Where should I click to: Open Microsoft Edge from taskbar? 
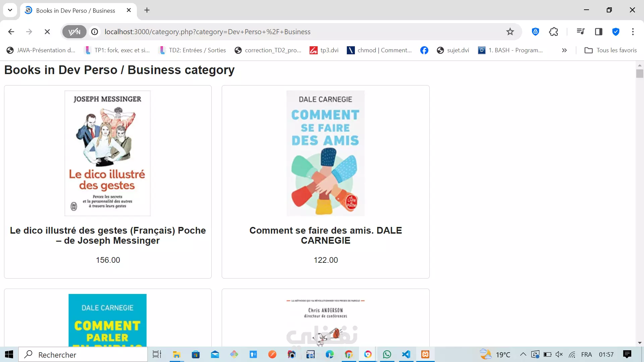coord(329,354)
